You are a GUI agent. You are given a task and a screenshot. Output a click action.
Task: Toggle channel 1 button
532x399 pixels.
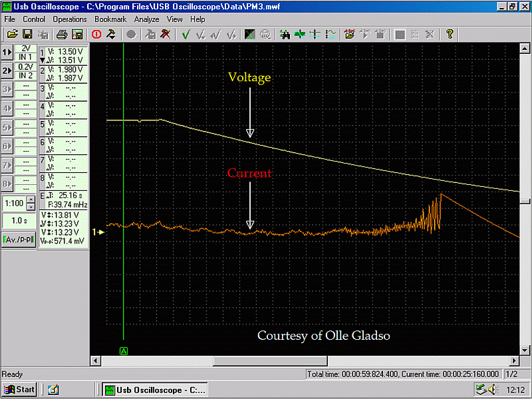tap(7, 53)
